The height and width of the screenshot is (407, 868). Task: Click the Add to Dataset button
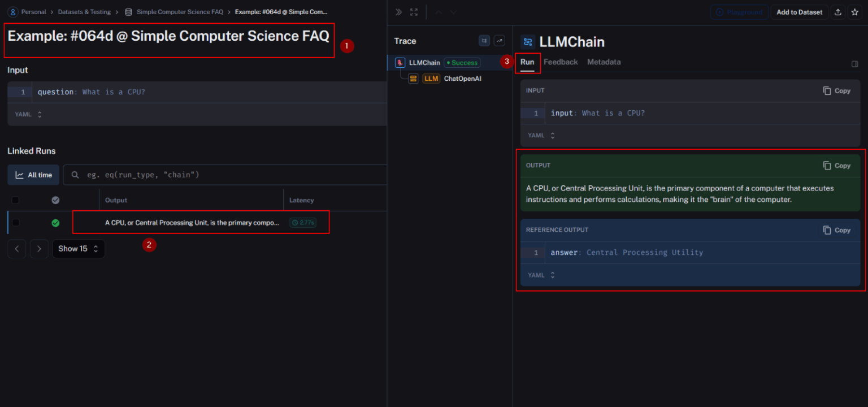pyautogui.click(x=799, y=12)
